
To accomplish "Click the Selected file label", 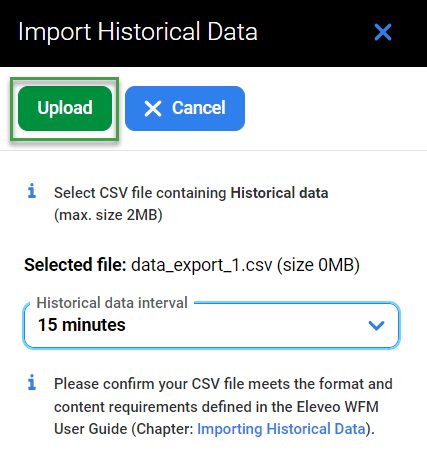I will coord(75,265).
